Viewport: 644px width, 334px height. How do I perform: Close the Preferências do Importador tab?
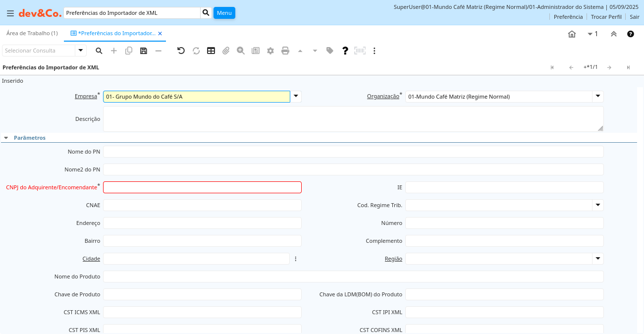pyautogui.click(x=160, y=34)
